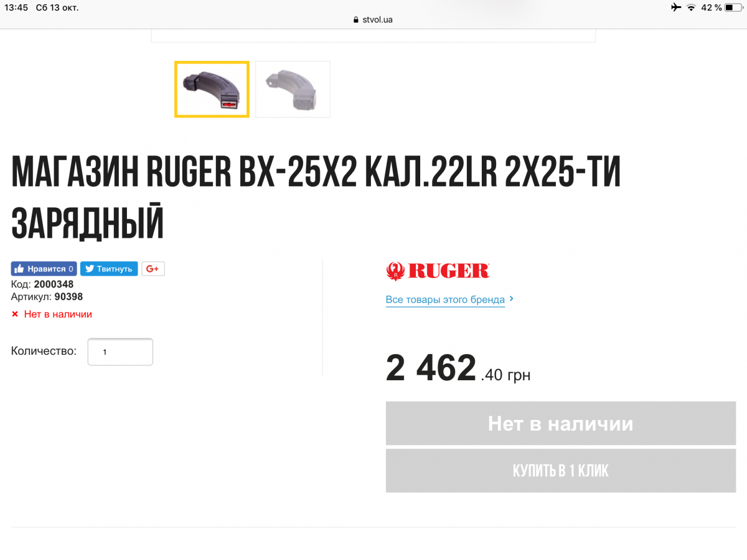Click the stvol.ua address bar
The width and height of the screenshot is (747, 560).
[x=373, y=19]
